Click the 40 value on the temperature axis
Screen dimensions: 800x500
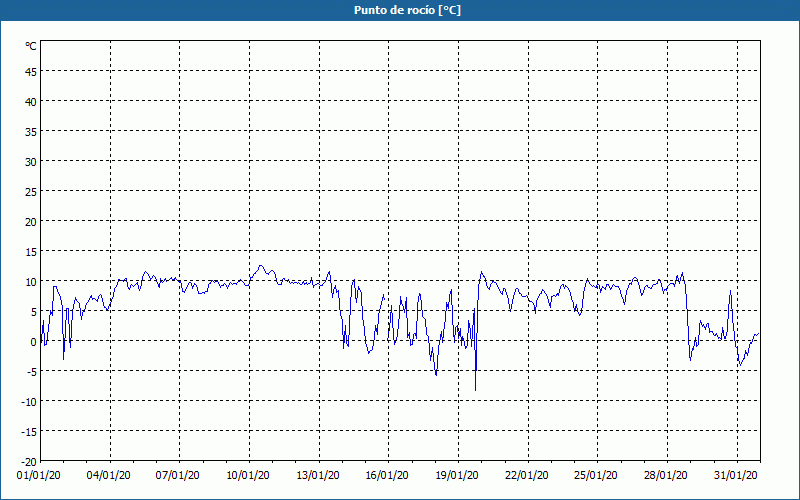pos(31,102)
